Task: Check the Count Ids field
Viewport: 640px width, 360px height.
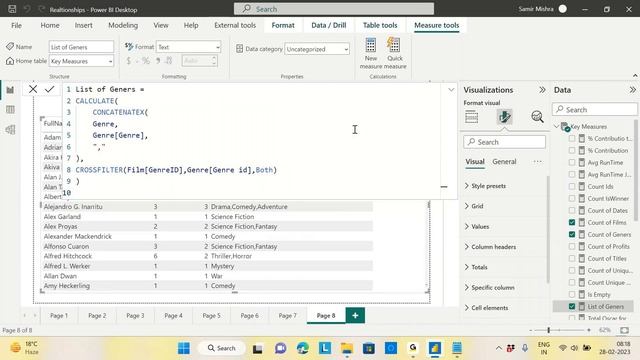Action: [x=572, y=186]
